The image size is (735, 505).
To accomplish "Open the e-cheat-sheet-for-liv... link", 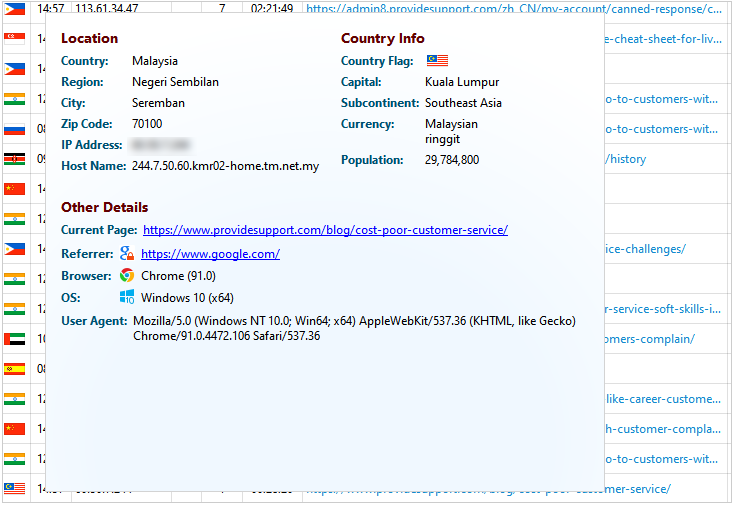I will (663, 39).
